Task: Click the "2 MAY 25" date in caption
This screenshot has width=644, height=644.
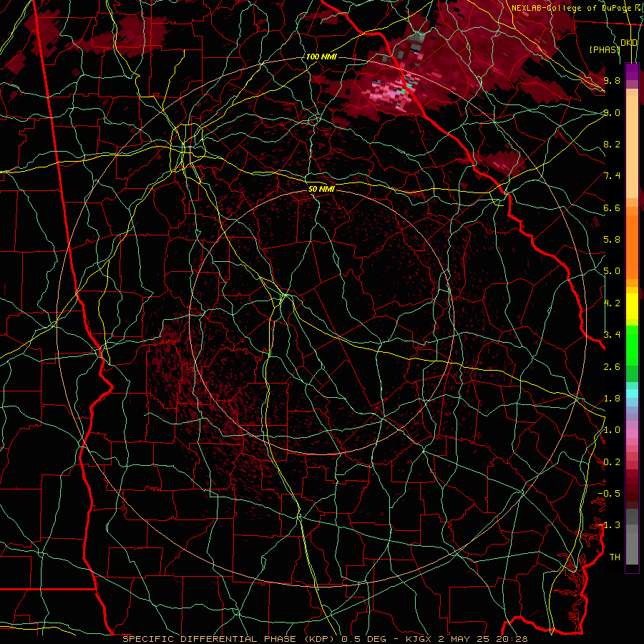Action: (464, 639)
